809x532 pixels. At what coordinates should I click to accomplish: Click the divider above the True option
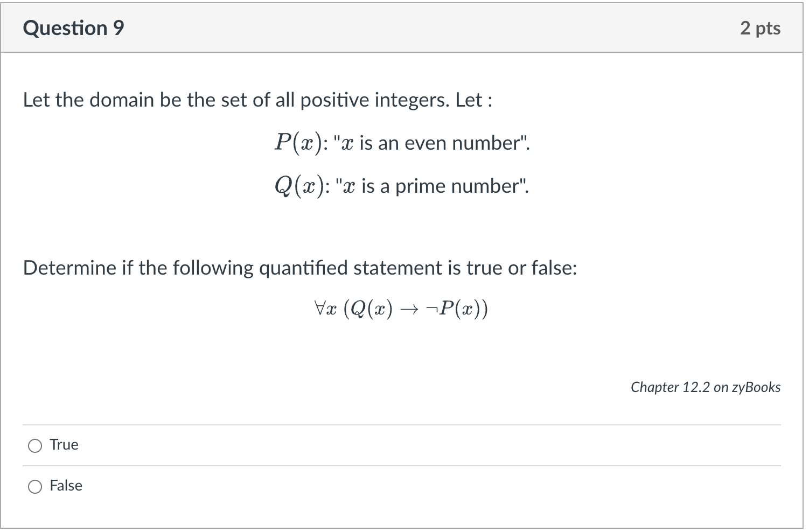(x=401, y=425)
